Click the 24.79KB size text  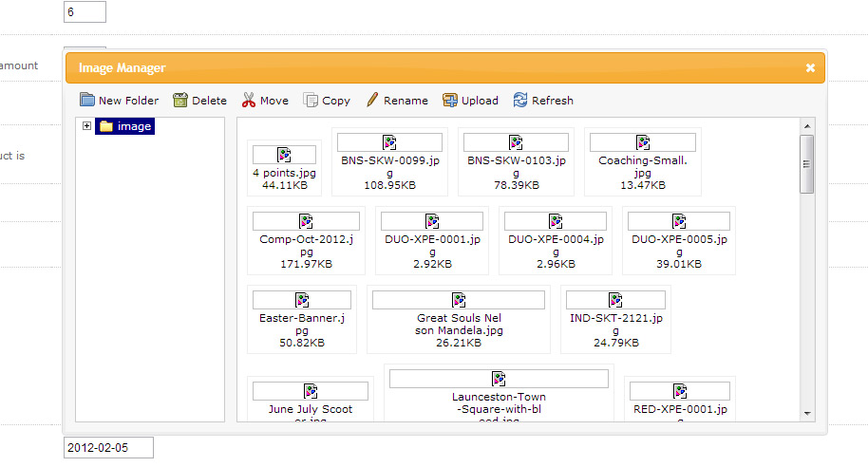pos(616,343)
